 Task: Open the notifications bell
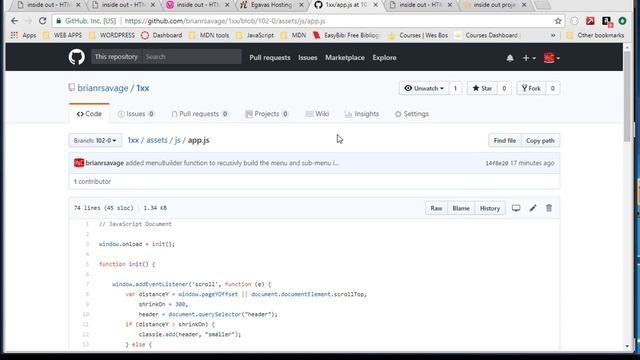tap(510, 58)
